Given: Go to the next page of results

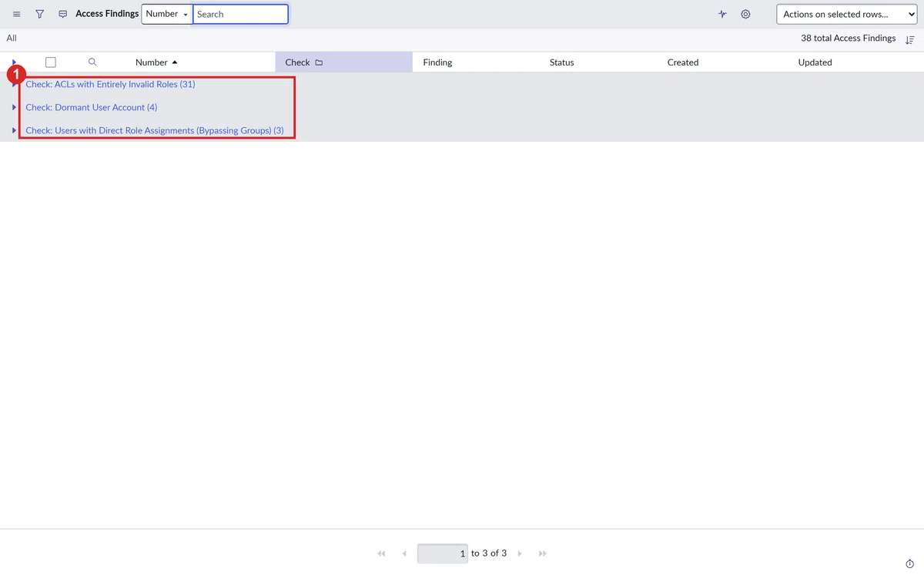Looking at the screenshot, I should 520,553.
